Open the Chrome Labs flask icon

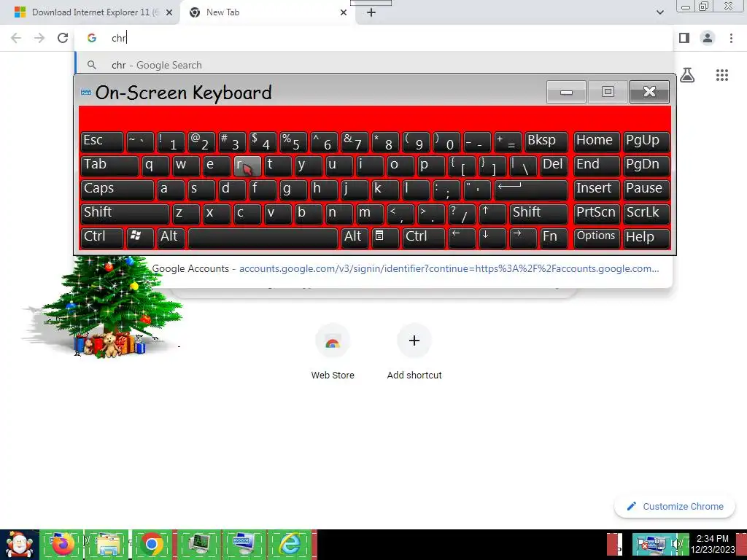[x=687, y=75]
